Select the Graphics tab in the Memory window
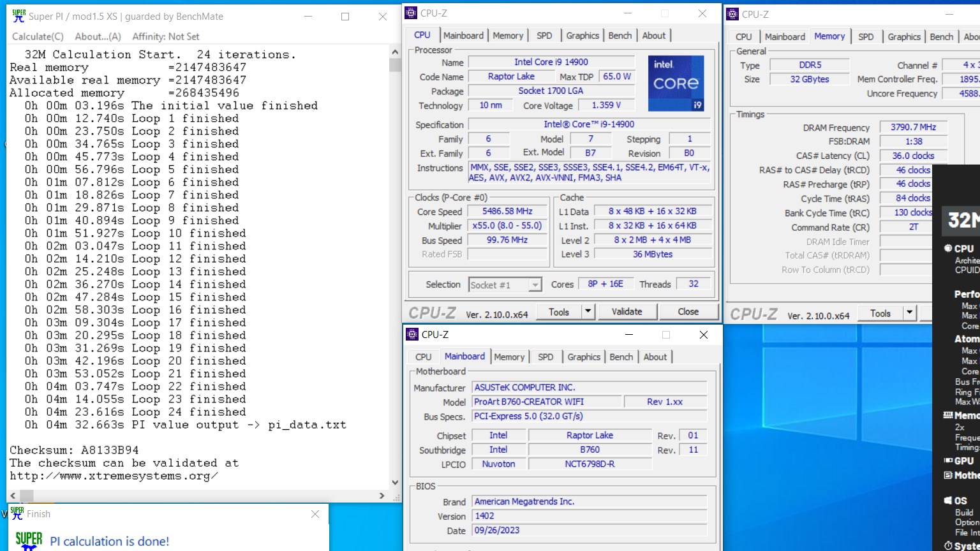The image size is (980, 551). [x=904, y=37]
